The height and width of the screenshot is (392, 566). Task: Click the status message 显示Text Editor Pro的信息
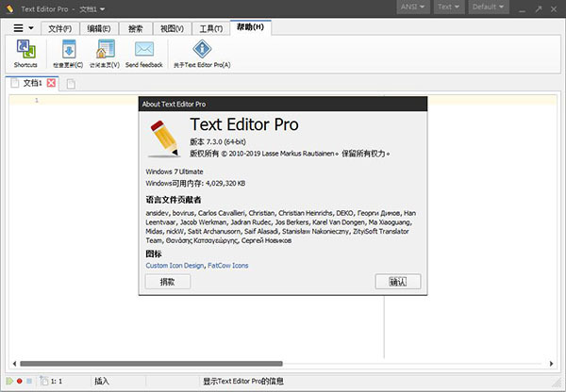243,382
